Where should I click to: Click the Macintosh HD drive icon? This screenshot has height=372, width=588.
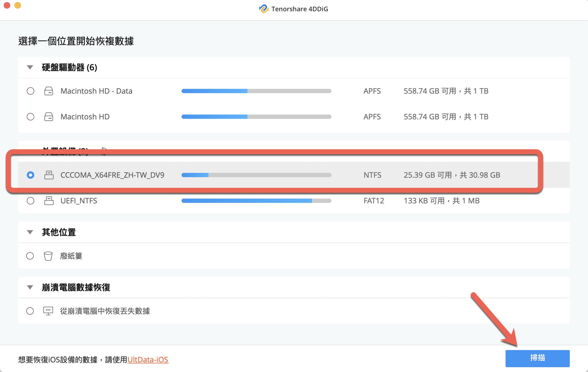pos(49,117)
